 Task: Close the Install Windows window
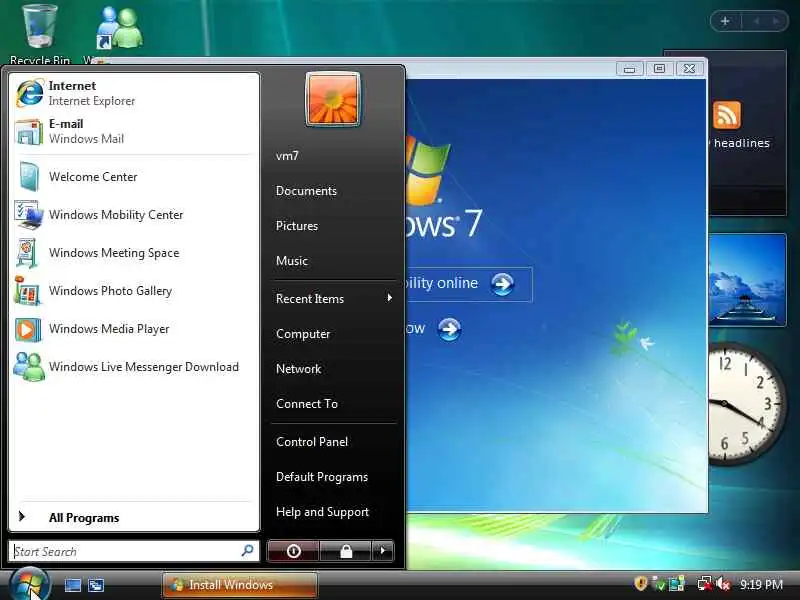click(689, 68)
